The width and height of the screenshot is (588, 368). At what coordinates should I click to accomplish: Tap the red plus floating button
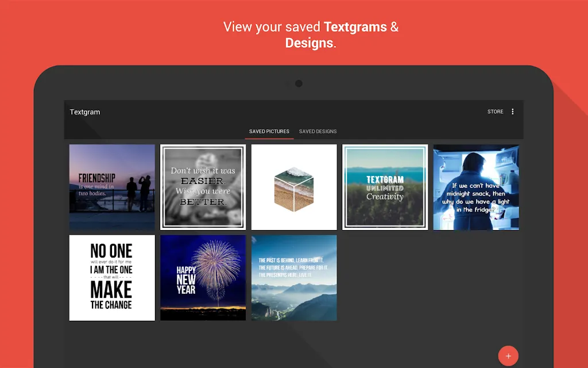pyautogui.click(x=508, y=355)
